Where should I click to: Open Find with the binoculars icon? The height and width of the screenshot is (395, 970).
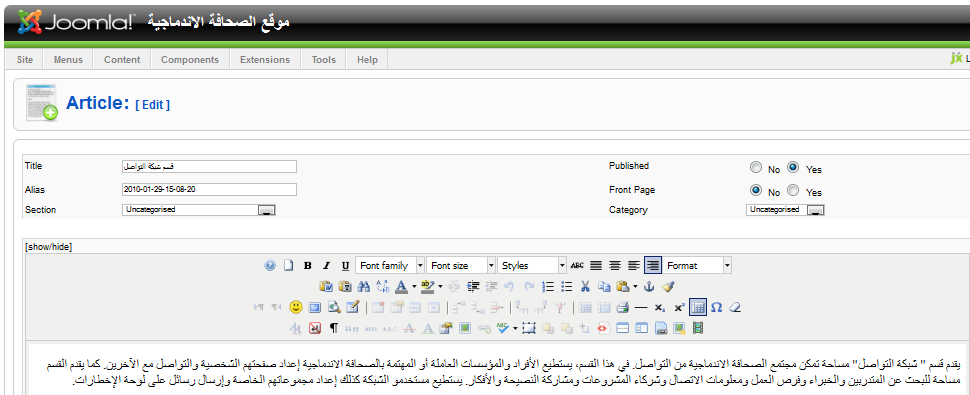pos(364,286)
